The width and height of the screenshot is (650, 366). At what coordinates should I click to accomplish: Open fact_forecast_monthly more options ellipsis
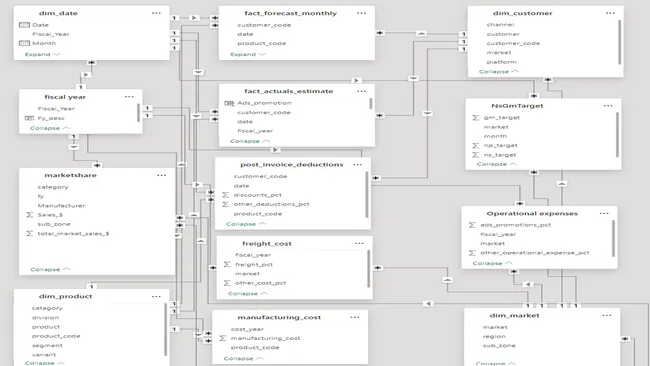[361, 13]
